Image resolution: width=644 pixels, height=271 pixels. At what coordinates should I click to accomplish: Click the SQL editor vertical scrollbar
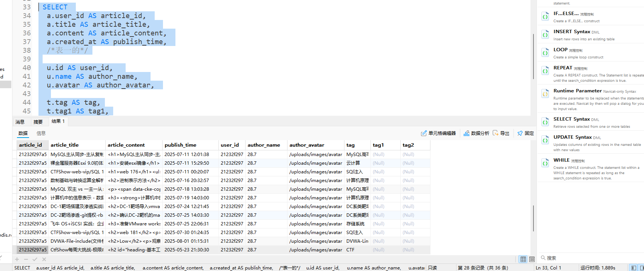tap(533, 57)
